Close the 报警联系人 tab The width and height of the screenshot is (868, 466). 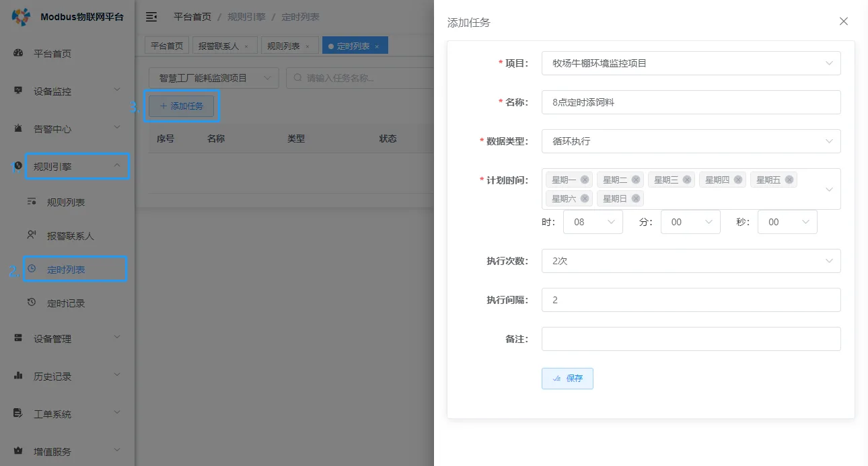(246, 46)
